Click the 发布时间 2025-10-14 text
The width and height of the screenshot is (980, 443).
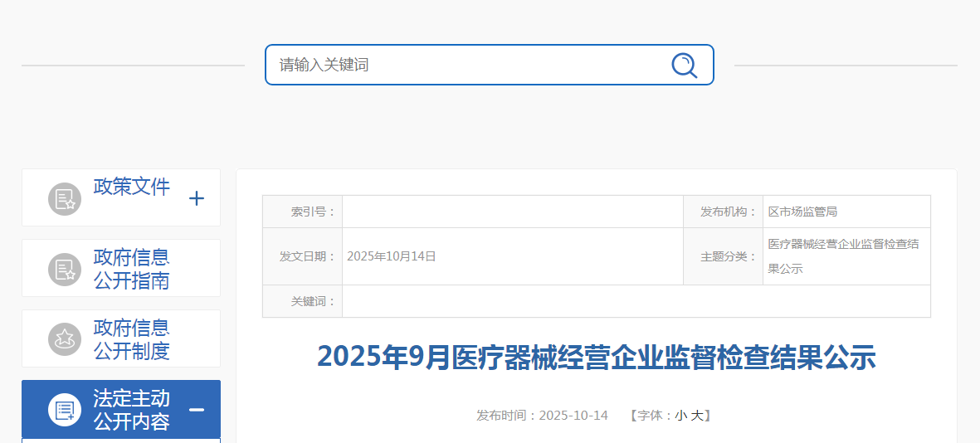click(542, 416)
